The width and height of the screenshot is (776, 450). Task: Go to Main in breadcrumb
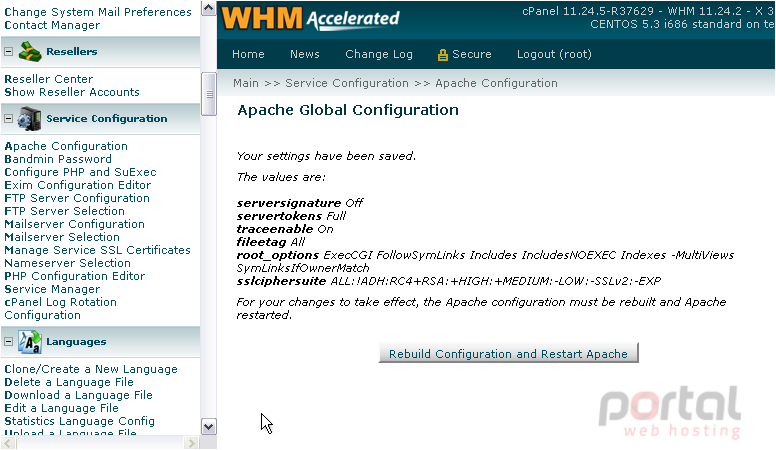pyautogui.click(x=245, y=83)
